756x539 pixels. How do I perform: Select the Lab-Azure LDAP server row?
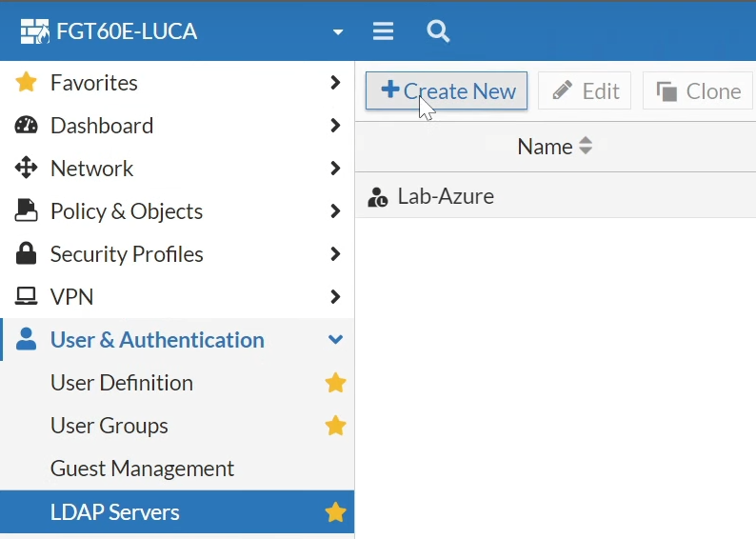coord(555,197)
